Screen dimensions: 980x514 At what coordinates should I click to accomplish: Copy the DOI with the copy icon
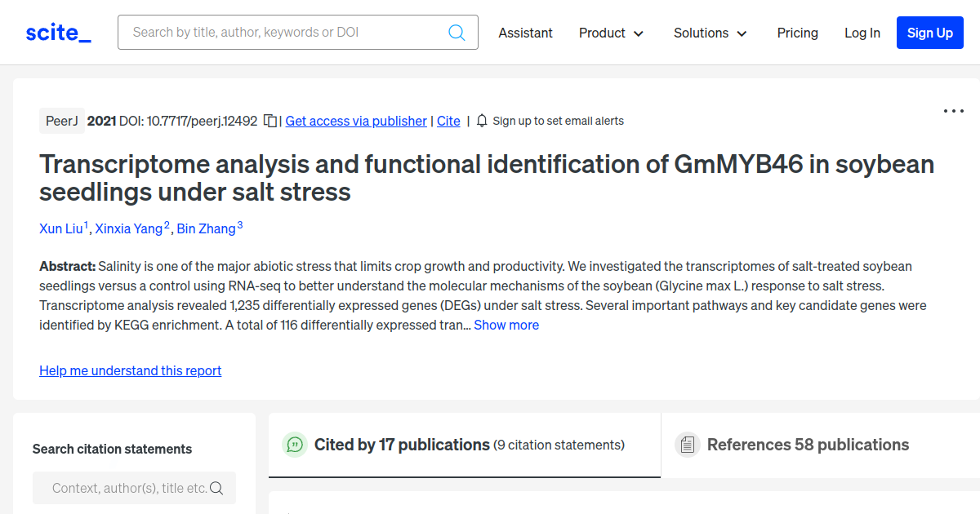(270, 121)
